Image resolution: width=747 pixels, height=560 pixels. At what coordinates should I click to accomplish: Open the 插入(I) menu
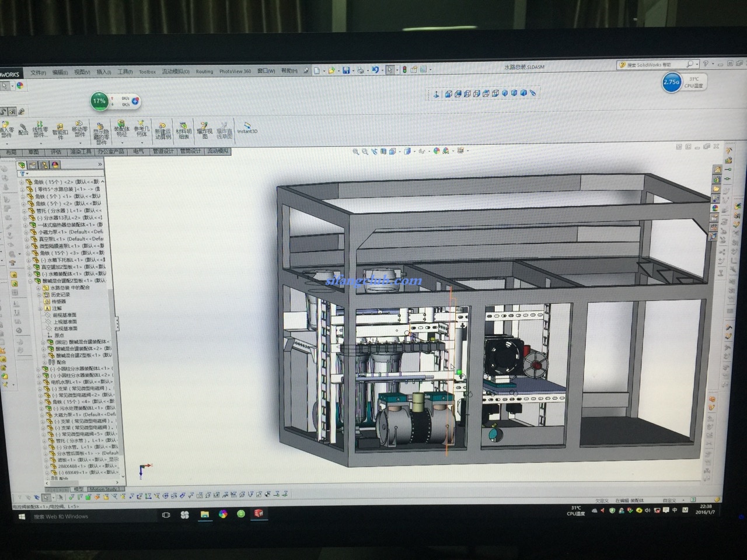coord(103,72)
